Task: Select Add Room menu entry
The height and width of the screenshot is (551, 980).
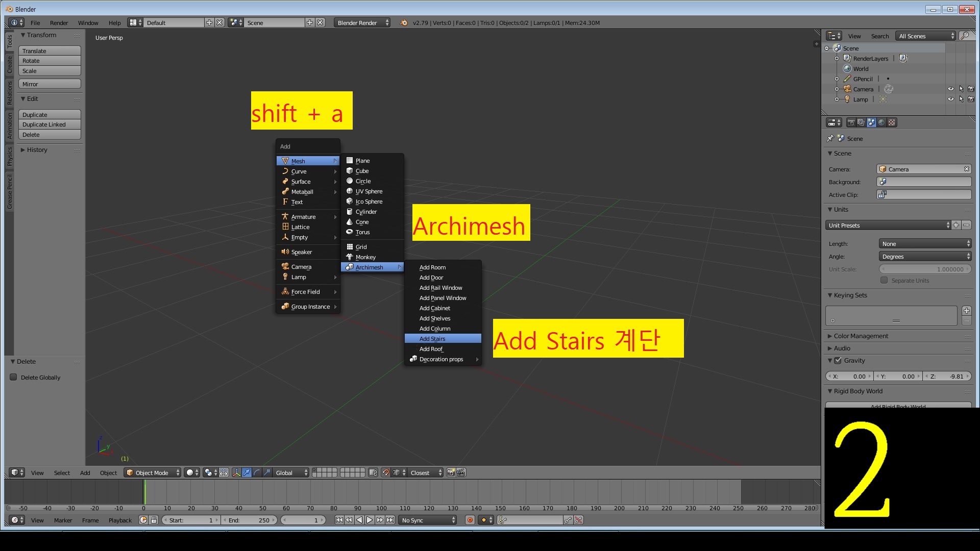Action: 443,267
